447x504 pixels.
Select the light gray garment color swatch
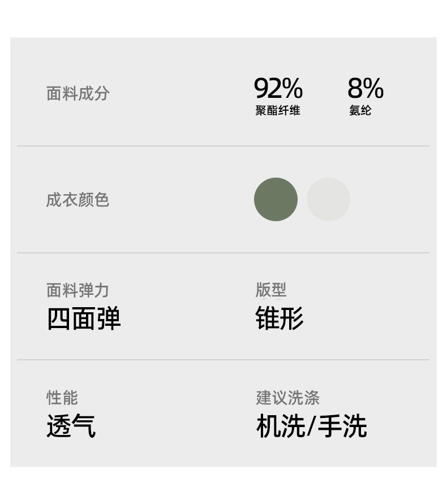[x=328, y=199]
